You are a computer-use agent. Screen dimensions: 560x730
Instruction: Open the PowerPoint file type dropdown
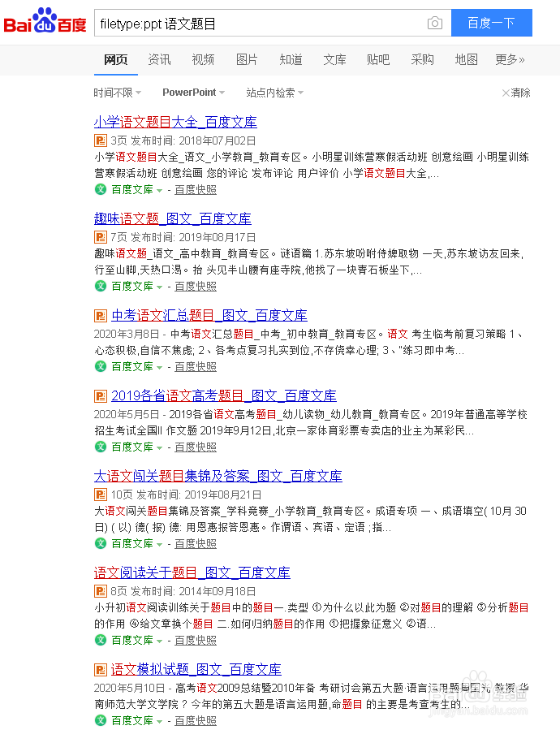point(194,93)
